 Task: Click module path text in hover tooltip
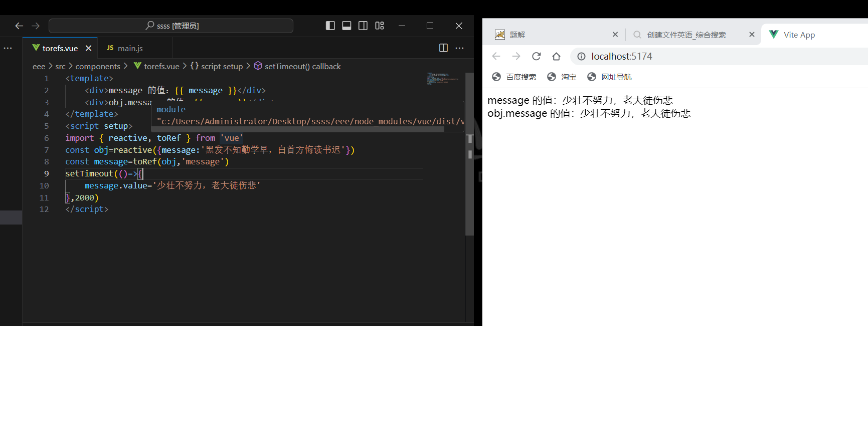tap(310, 121)
